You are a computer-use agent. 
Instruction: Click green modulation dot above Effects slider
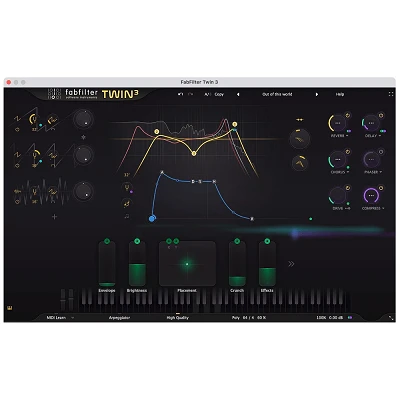click(267, 241)
